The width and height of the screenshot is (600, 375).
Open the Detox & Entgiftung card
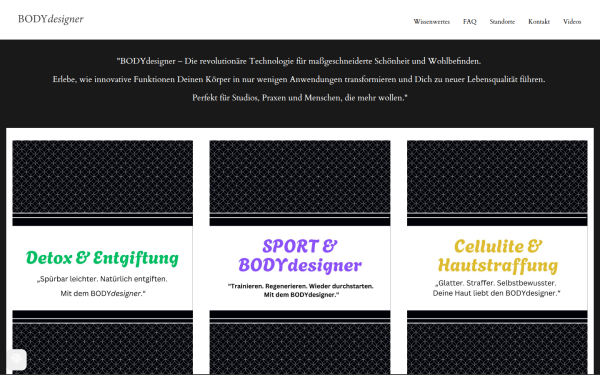point(103,257)
